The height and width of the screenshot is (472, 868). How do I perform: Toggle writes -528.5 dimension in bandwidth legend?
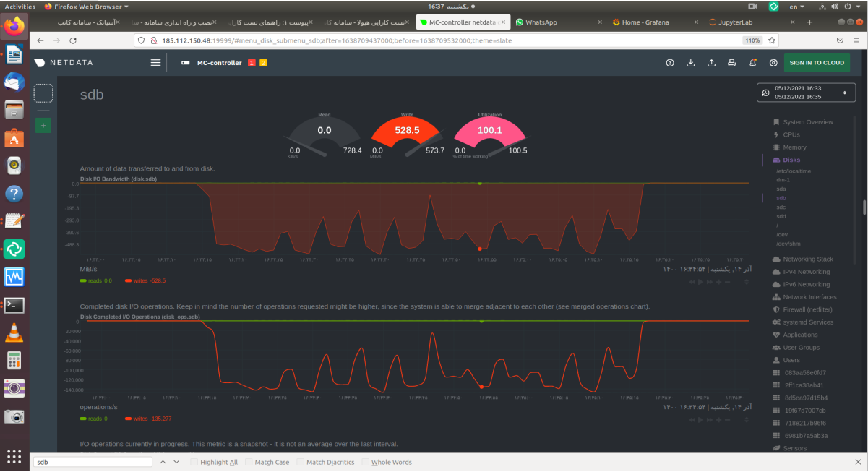pyautogui.click(x=145, y=280)
